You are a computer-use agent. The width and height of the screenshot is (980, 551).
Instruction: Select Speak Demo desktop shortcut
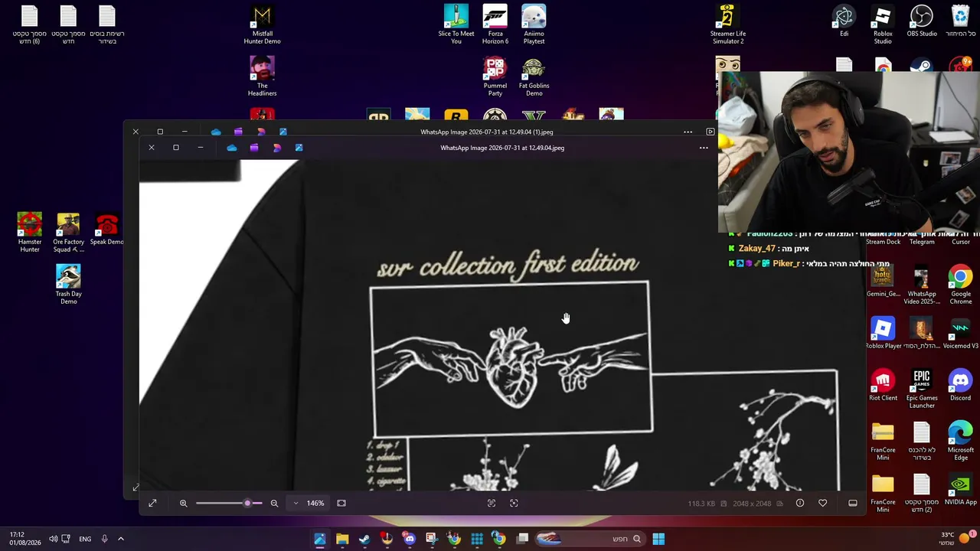coord(106,230)
